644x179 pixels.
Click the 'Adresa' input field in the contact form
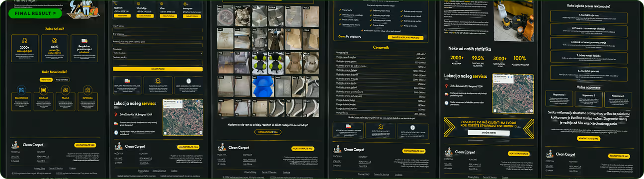tap(158, 45)
